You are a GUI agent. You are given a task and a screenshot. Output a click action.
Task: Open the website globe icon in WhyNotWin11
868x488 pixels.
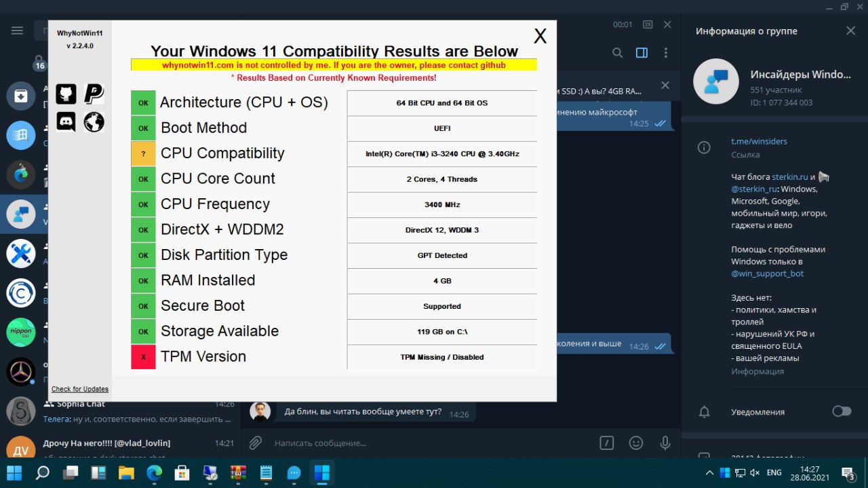point(94,121)
